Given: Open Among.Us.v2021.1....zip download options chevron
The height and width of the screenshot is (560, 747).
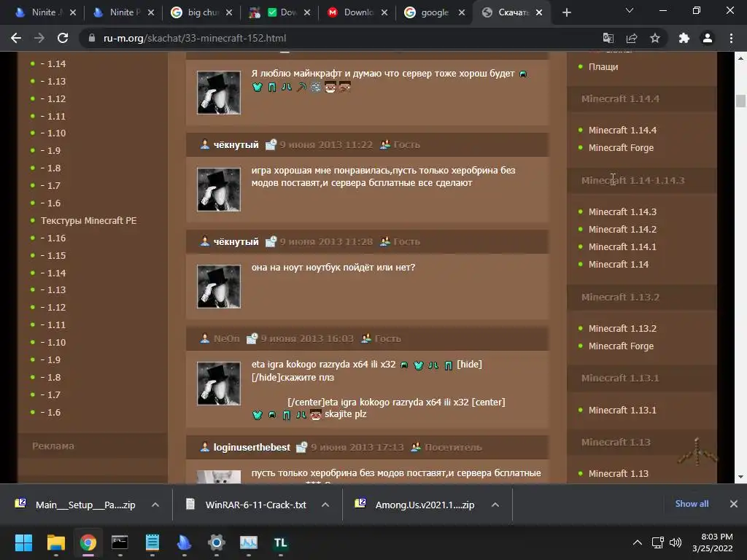Looking at the screenshot, I should point(495,505).
